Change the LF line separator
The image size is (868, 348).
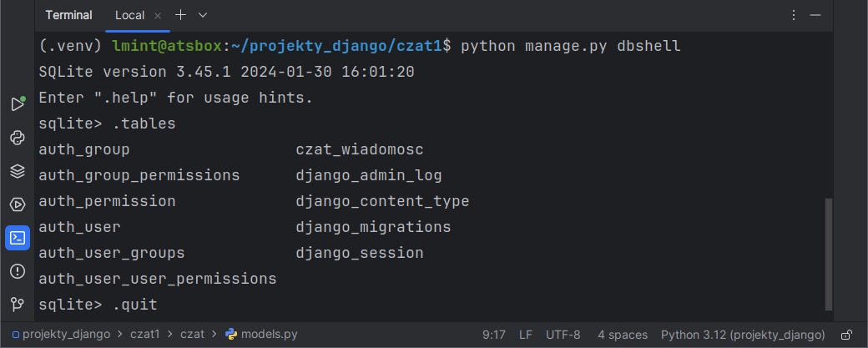(x=526, y=335)
